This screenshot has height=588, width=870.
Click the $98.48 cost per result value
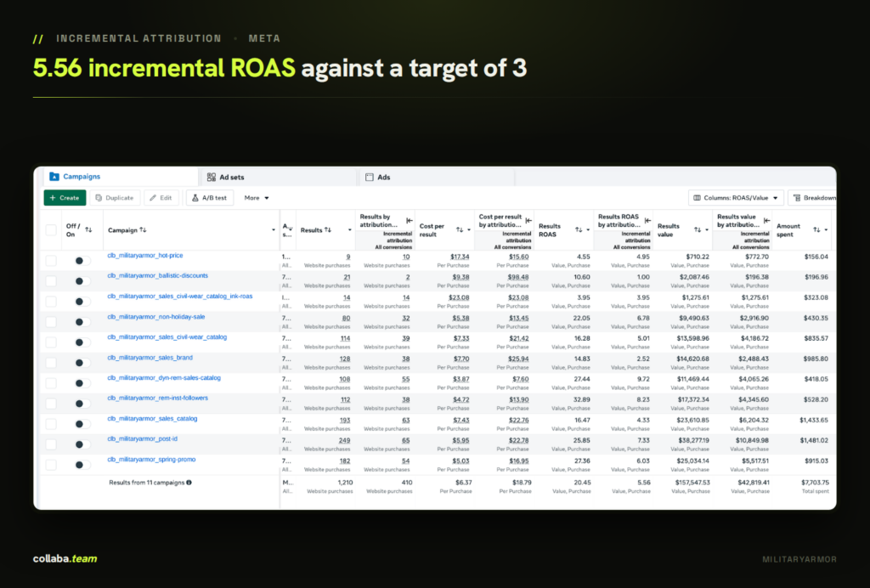point(519,277)
